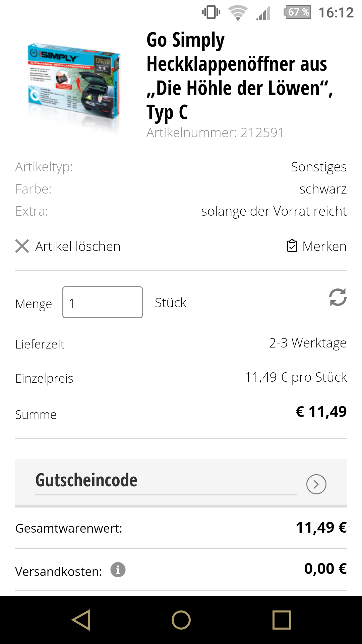Tap the refresh quantity icon

[338, 297]
